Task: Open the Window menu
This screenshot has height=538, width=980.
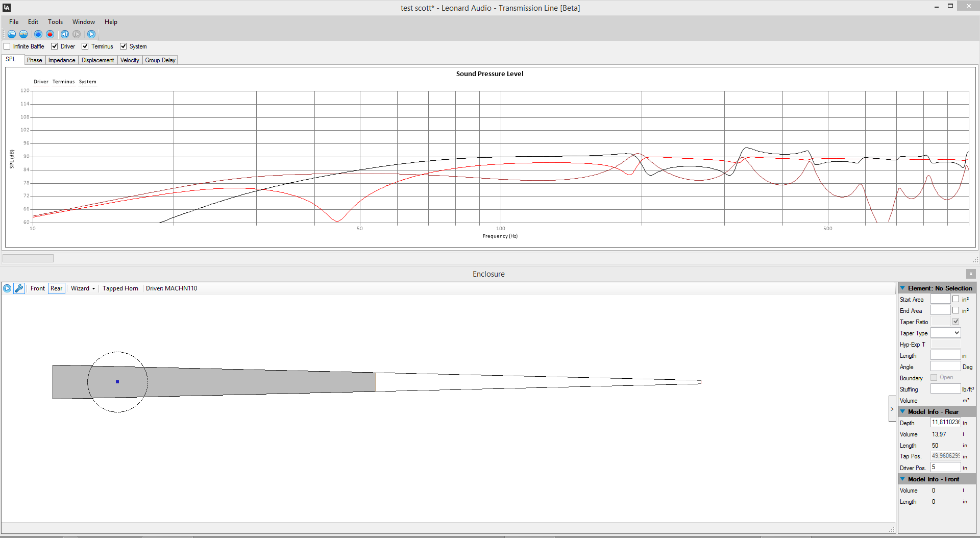Action: (x=84, y=22)
